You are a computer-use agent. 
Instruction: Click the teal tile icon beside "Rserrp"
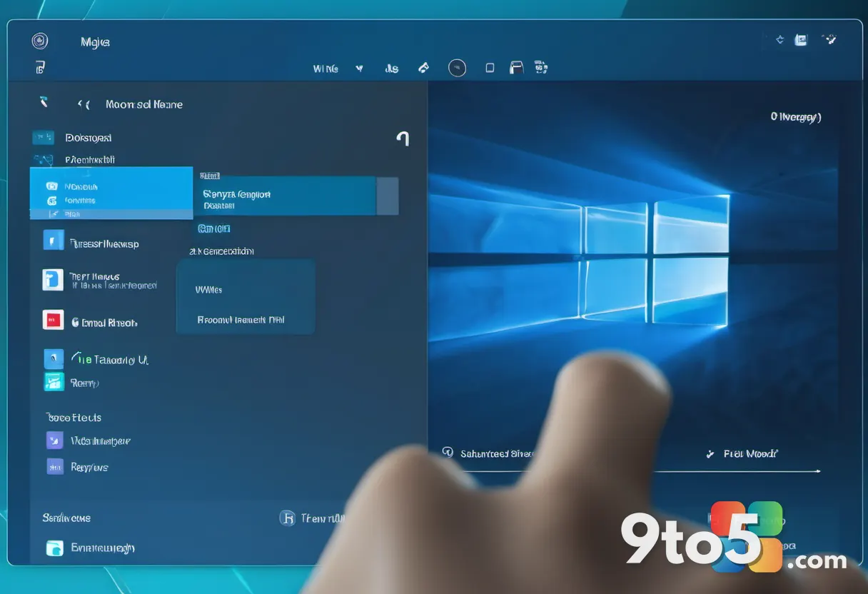(54, 381)
